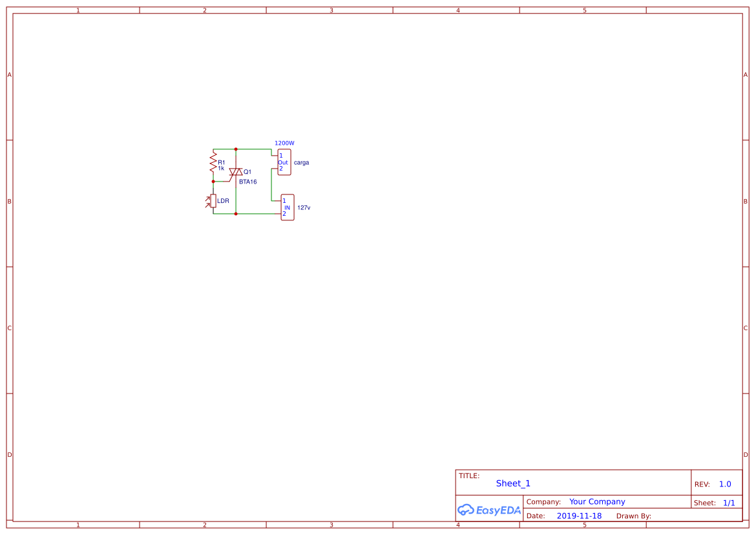Select the LDR photoresistor symbol
Image resolution: width=756 pixels, height=535 pixels.
(x=213, y=200)
